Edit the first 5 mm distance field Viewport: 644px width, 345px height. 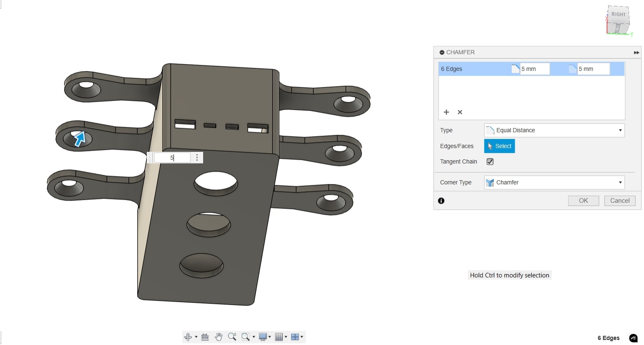pyautogui.click(x=535, y=69)
